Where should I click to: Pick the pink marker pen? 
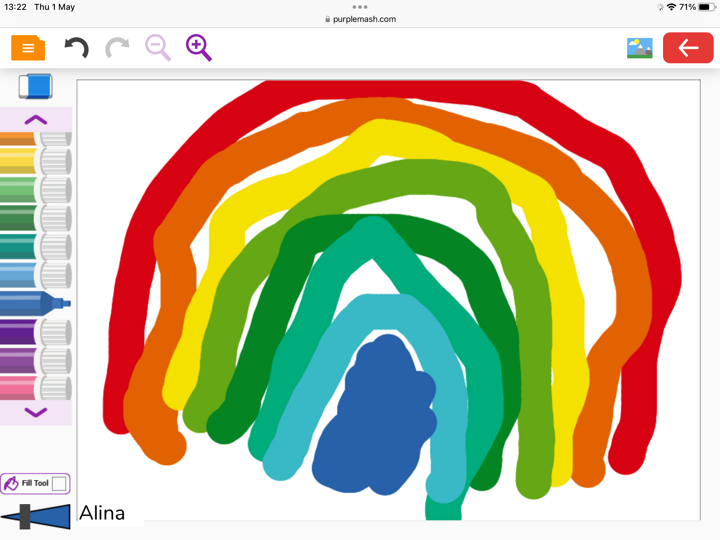(x=36, y=388)
